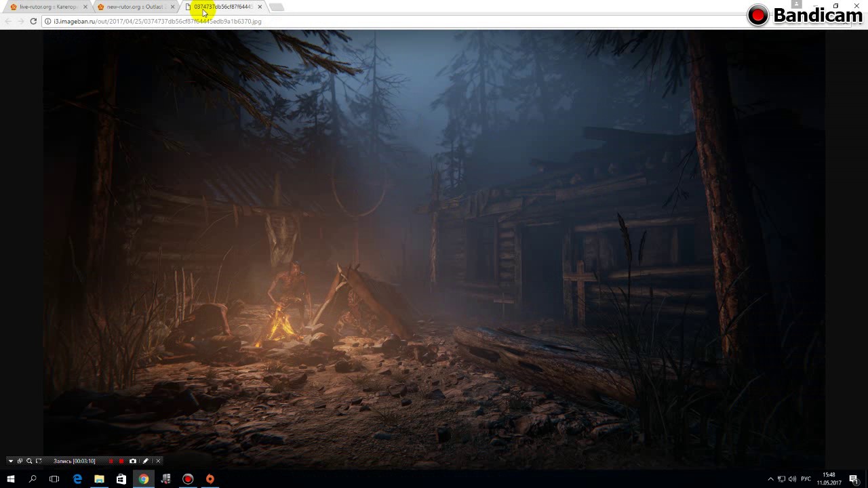Switch to the live-rutor.org tab

coord(47,7)
